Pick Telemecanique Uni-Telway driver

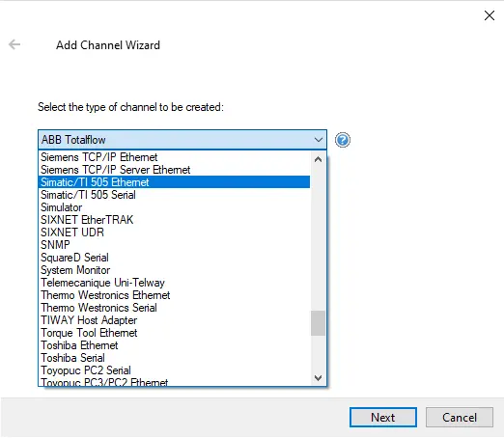pos(174,283)
